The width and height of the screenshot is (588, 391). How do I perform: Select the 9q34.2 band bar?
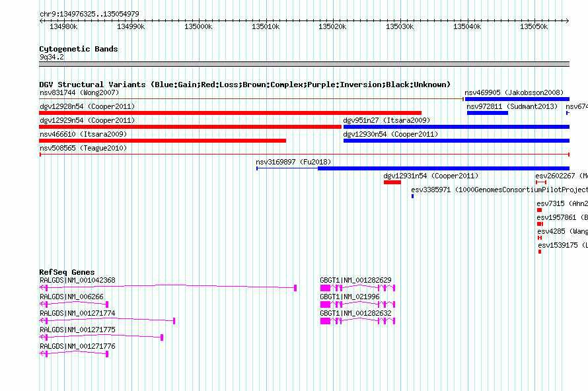pyautogui.click(x=304, y=64)
